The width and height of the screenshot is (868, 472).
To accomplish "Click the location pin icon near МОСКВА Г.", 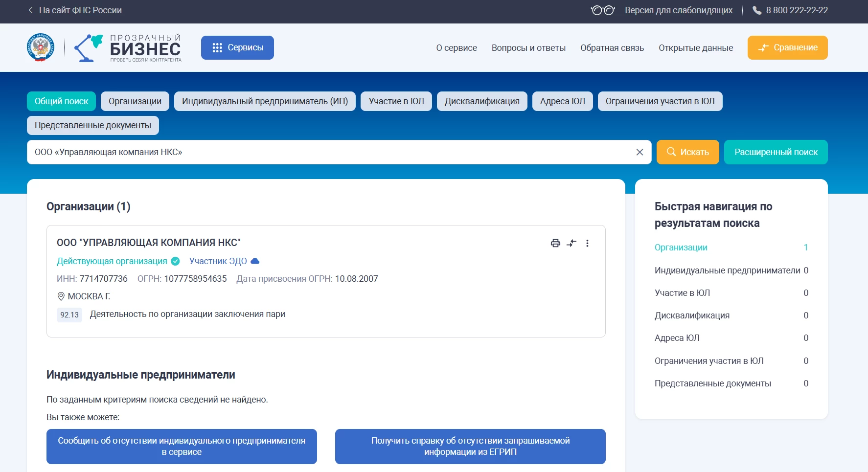I will (61, 296).
